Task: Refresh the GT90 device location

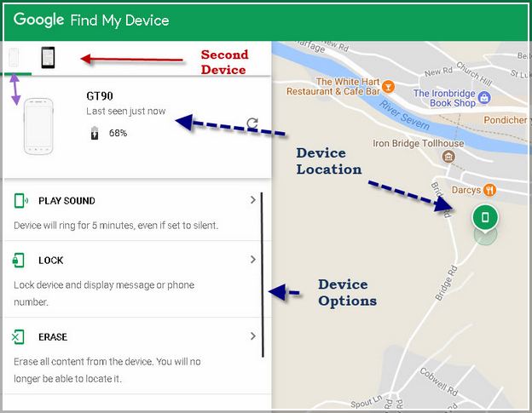Action: point(252,123)
